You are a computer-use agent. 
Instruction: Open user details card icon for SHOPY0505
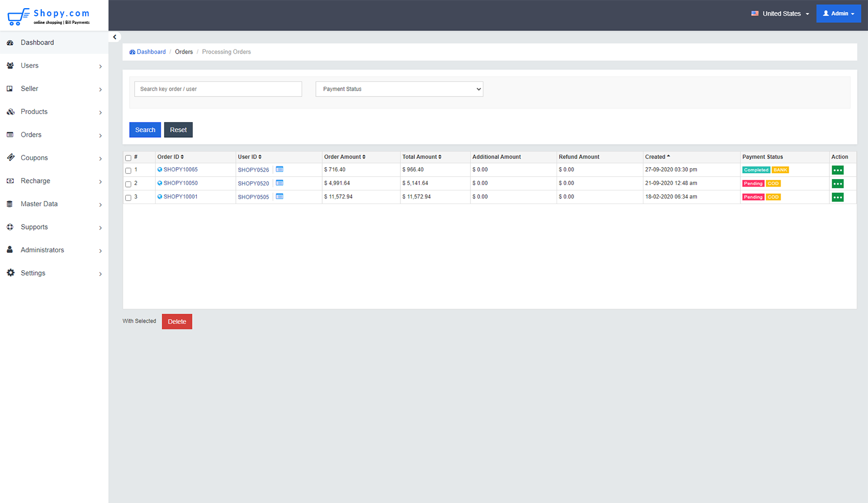click(x=279, y=196)
